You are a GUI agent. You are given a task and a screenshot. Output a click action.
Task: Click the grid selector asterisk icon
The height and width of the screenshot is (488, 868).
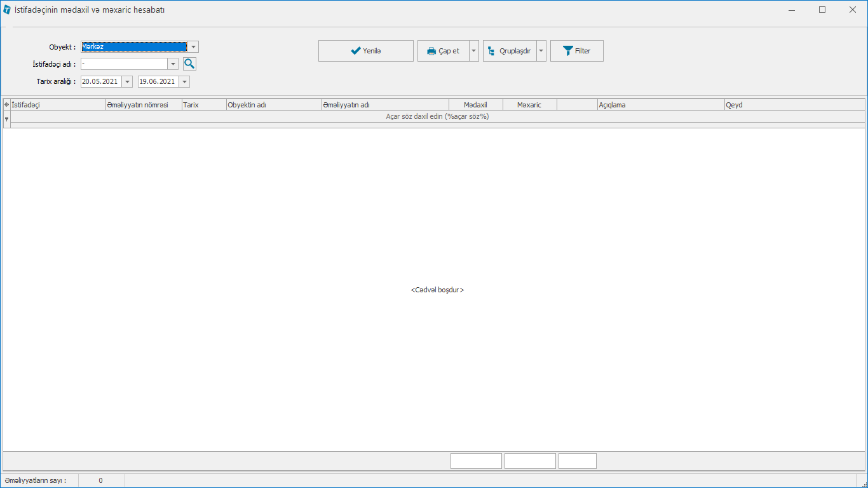7,105
